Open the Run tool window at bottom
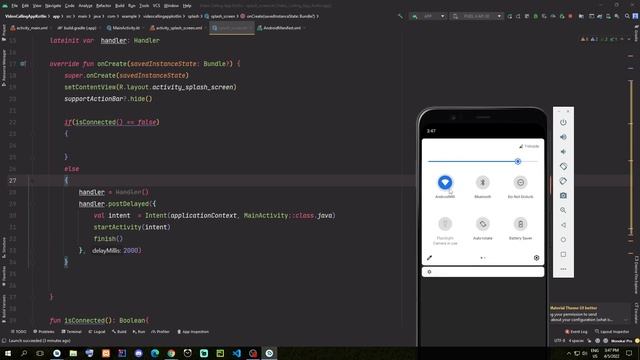This screenshot has width=640, height=360. point(139,332)
